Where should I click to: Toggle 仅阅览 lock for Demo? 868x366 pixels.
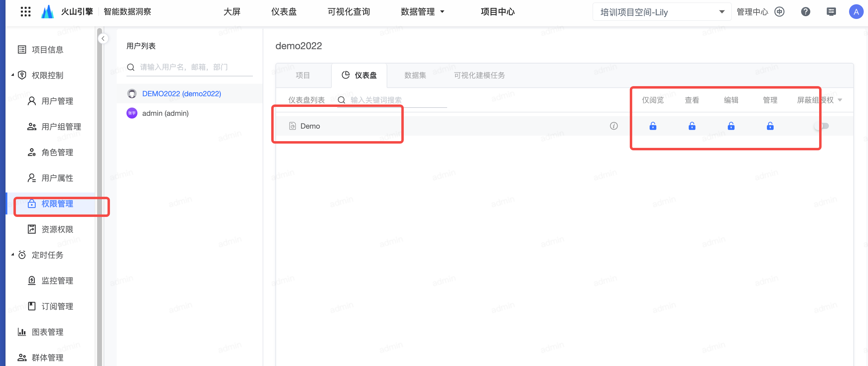(653, 126)
